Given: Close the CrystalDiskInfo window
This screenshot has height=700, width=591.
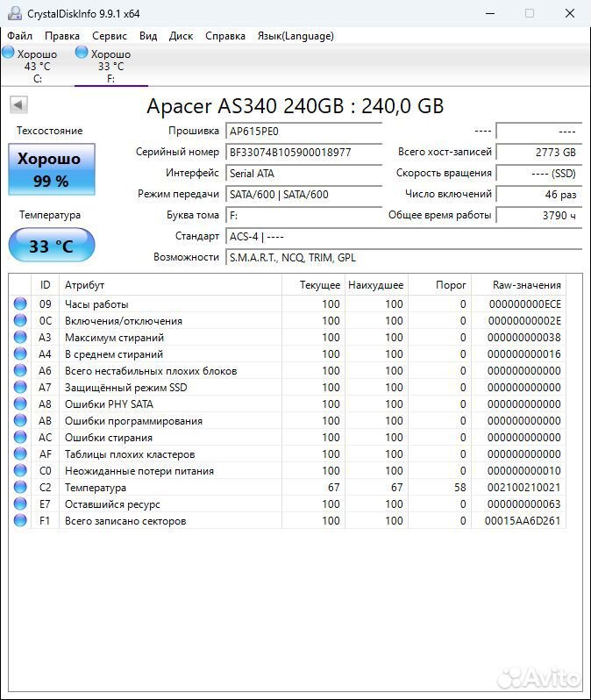Looking at the screenshot, I should coord(570,13).
